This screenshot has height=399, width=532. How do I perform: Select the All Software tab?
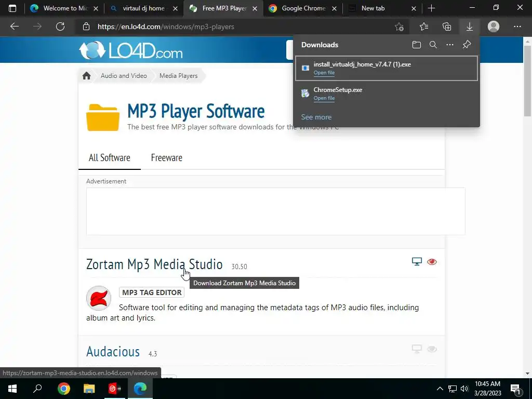tap(109, 158)
